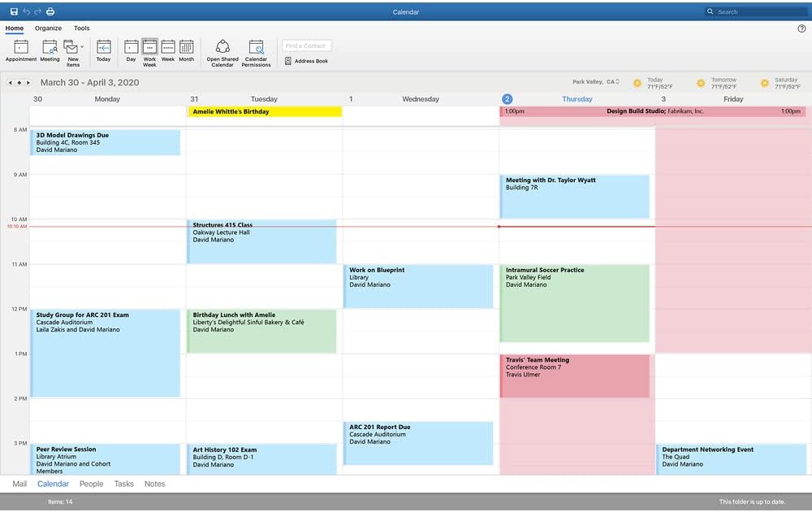The image size is (812, 512).
Task: Click the Meeting icon in the ribbon
Action: (x=50, y=50)
